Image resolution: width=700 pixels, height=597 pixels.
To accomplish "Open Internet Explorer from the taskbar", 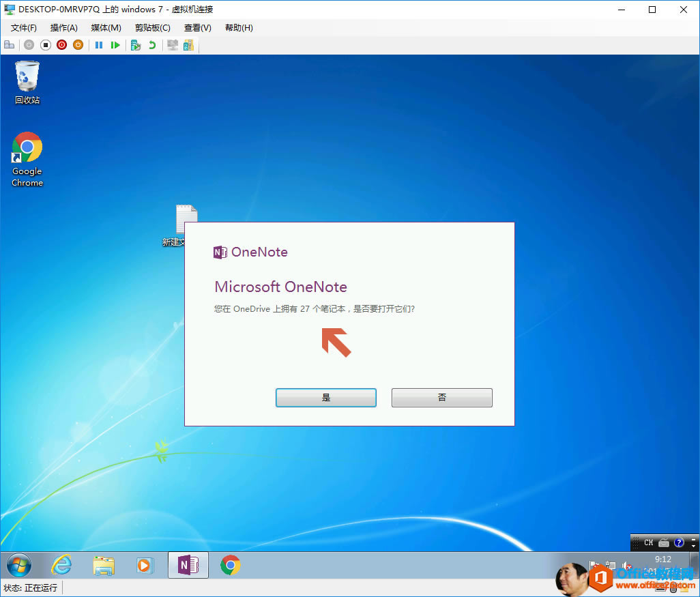I will point(61,565).
